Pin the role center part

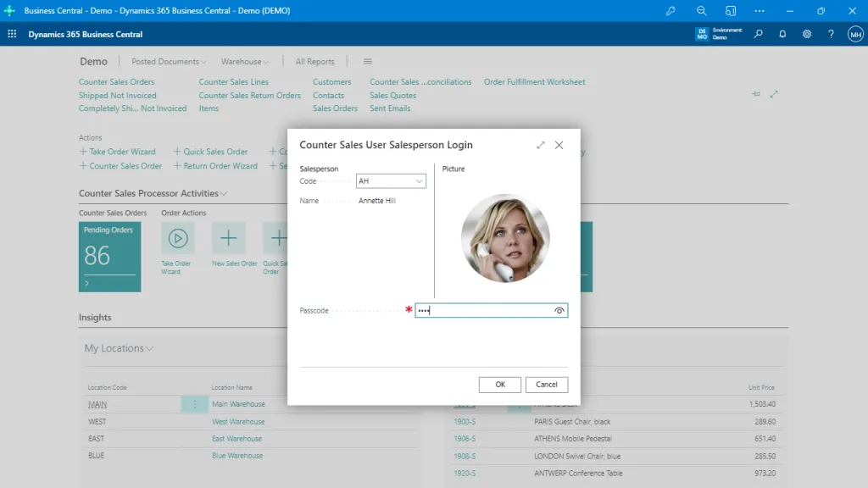tap(755, 94)
